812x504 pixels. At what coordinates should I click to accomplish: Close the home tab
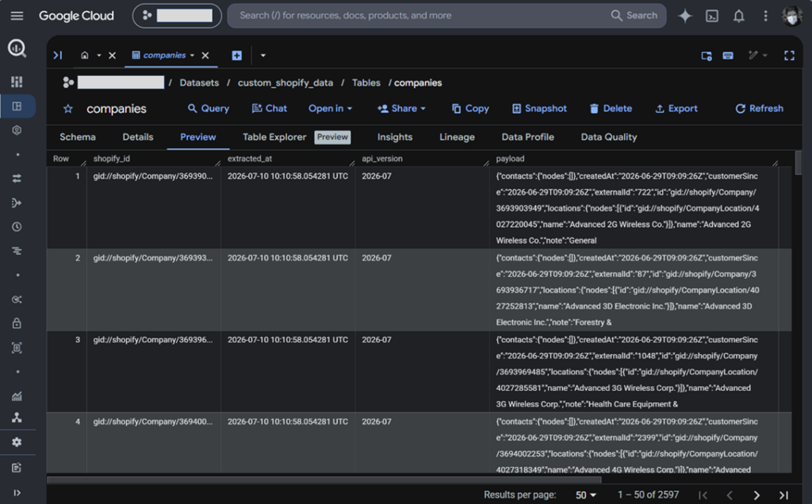click(113, 55)
